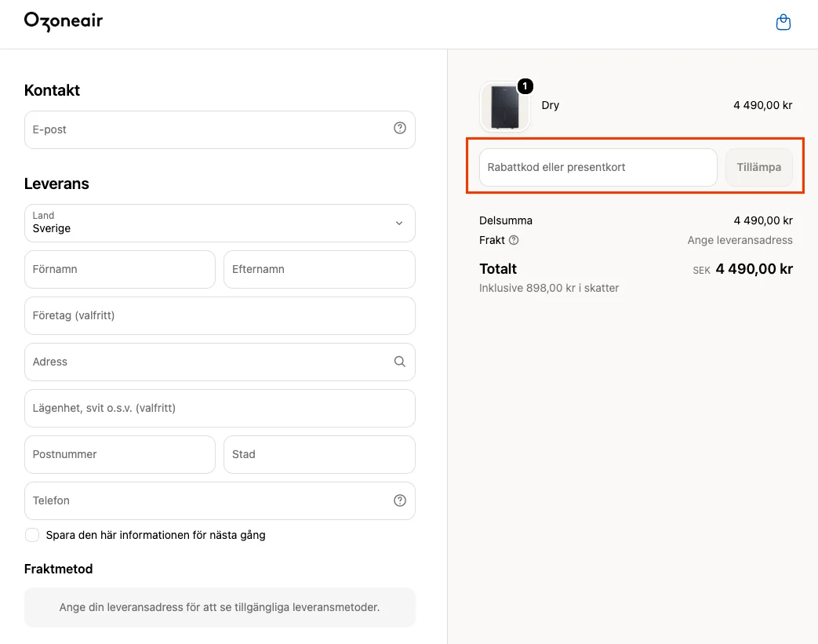The image size is (818, 644).
Task: Click the Adress search magnifier icon
Action: (x=400, y=362)
